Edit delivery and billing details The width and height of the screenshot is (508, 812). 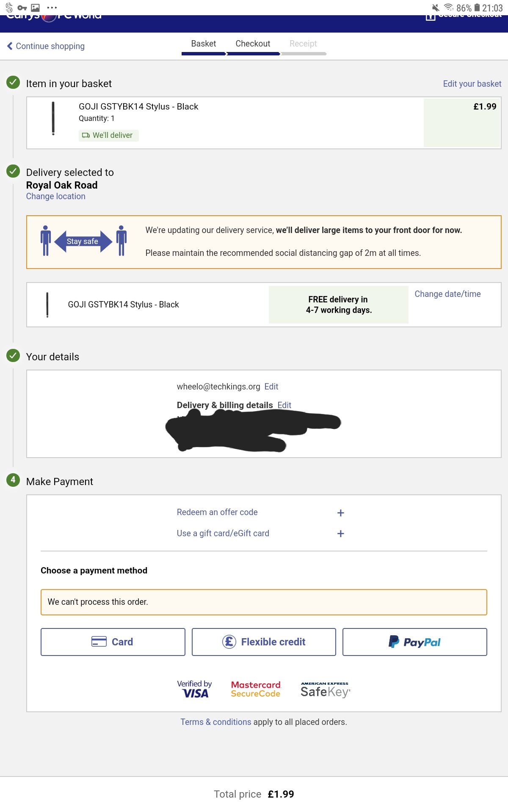pyautogui.click(x=284, y=405)
